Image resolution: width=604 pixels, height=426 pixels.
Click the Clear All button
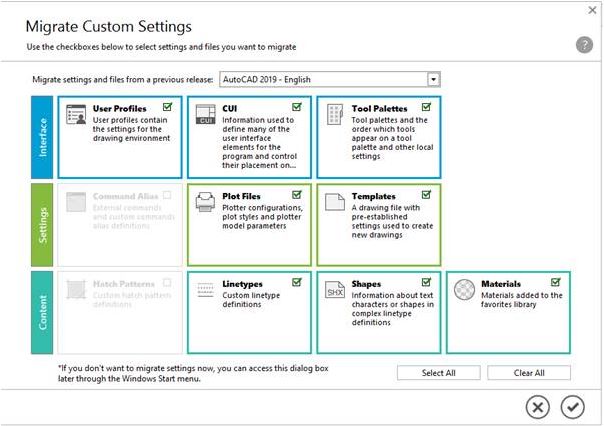coord(529,373)
